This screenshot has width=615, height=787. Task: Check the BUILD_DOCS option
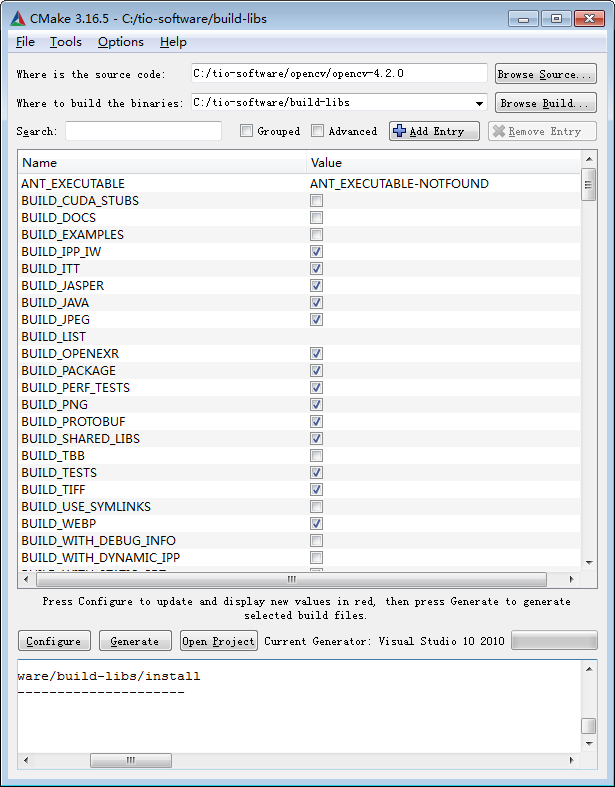coord(316,218)
